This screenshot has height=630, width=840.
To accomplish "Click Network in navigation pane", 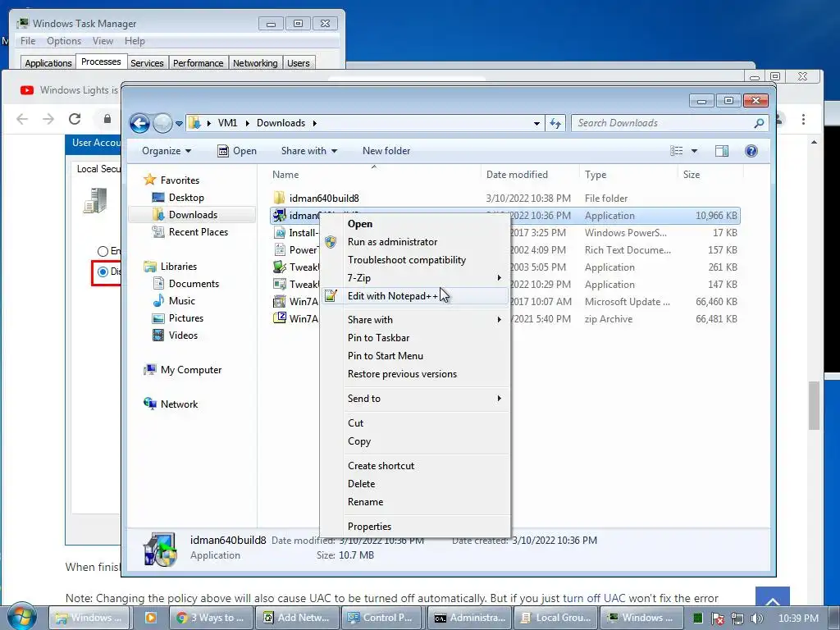I will [x=179, y=404].
